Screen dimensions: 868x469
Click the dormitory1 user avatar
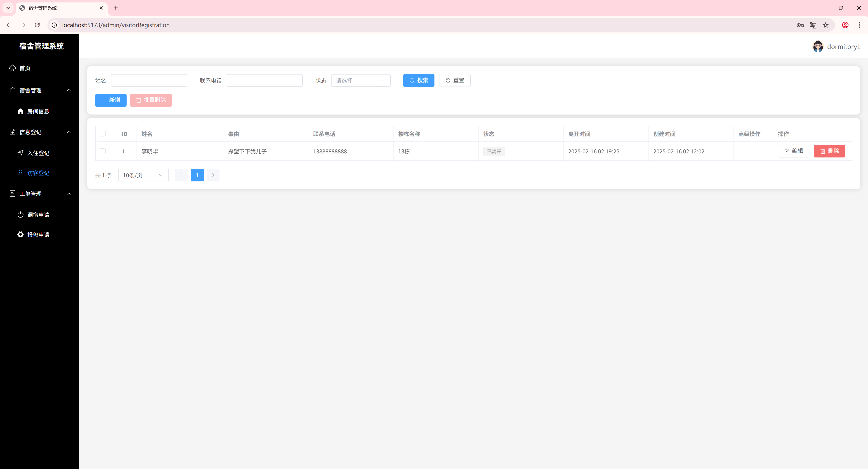click(x=818, y=47)
